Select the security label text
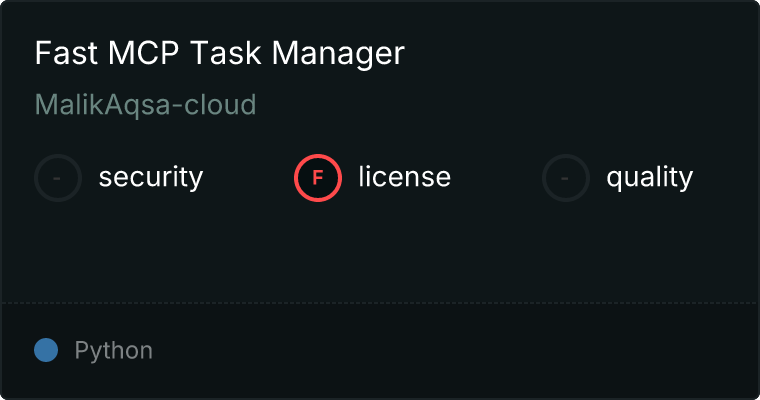The height and width of the screenshot is (400, 760). [x=151, y=178]
